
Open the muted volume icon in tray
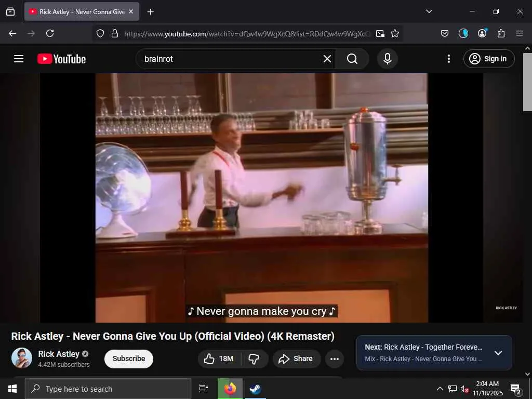click(464, 389)
